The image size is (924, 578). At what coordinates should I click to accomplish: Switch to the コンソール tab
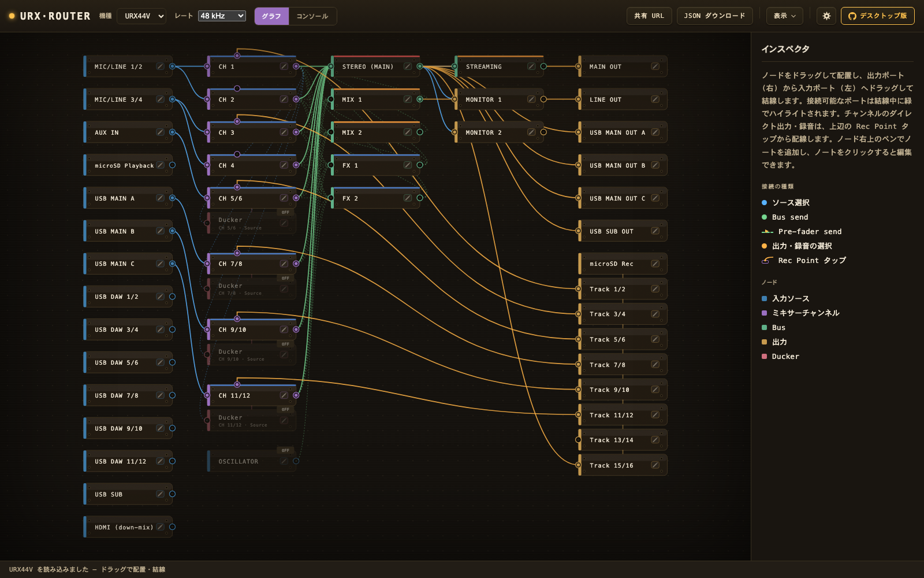pos(312,16)
